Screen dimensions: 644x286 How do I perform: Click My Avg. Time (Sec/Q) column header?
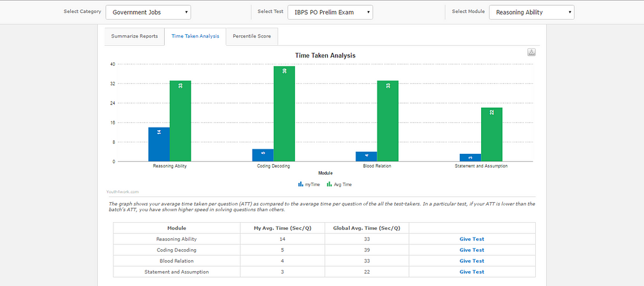tap(282, 228)
